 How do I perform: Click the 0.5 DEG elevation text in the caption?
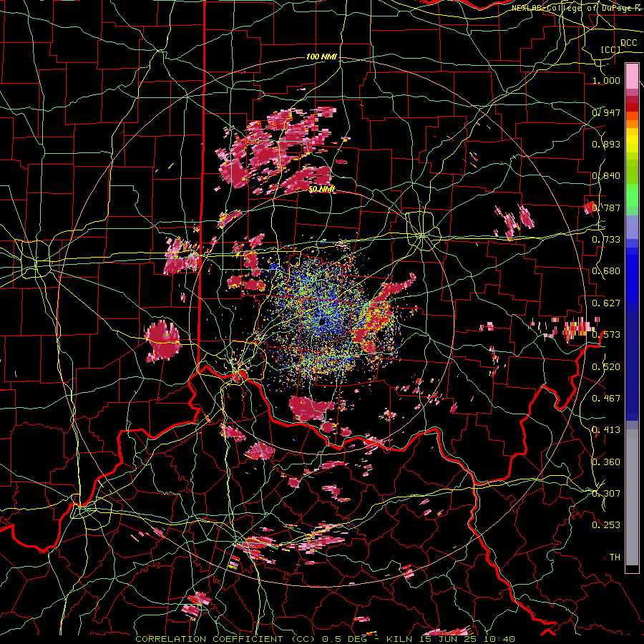click(345, 639)
